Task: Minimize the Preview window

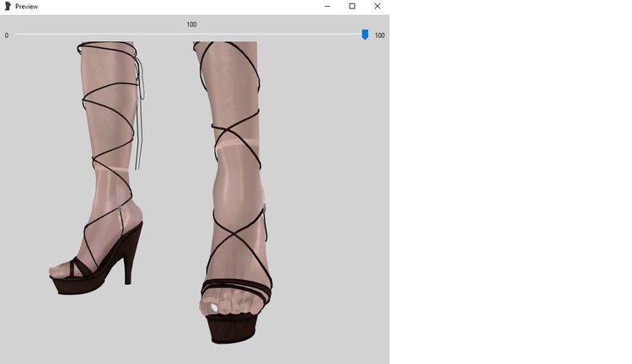Action: (x=327, y=6)
